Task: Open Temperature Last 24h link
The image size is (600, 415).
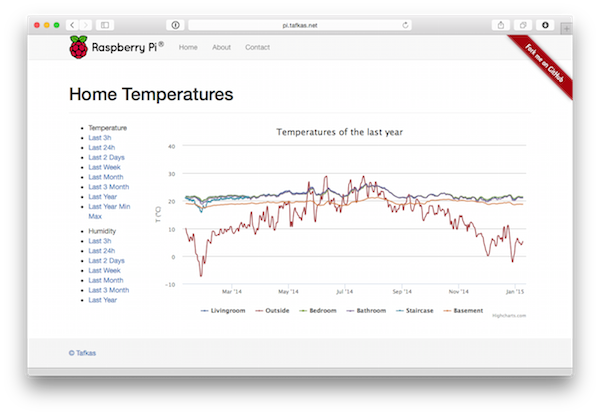Action: tap(102, 148)
